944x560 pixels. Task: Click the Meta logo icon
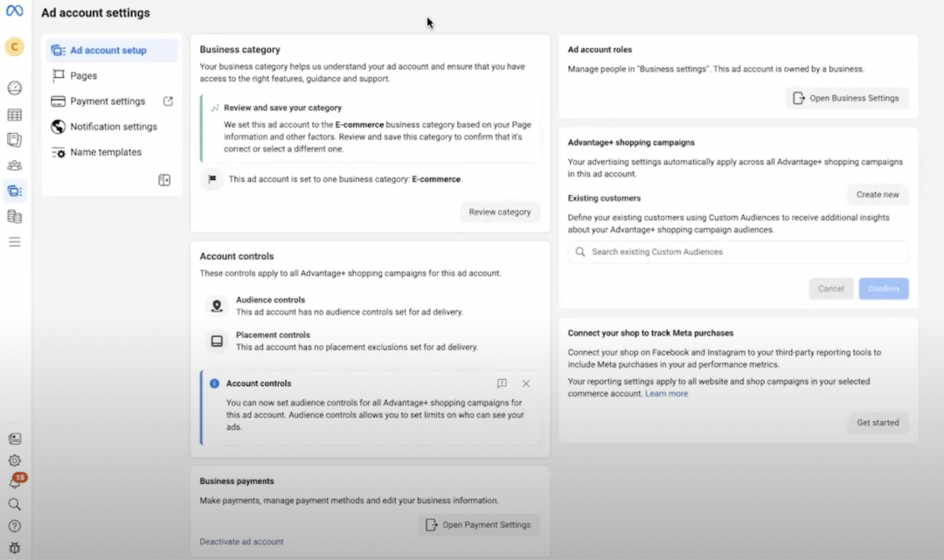15,10
